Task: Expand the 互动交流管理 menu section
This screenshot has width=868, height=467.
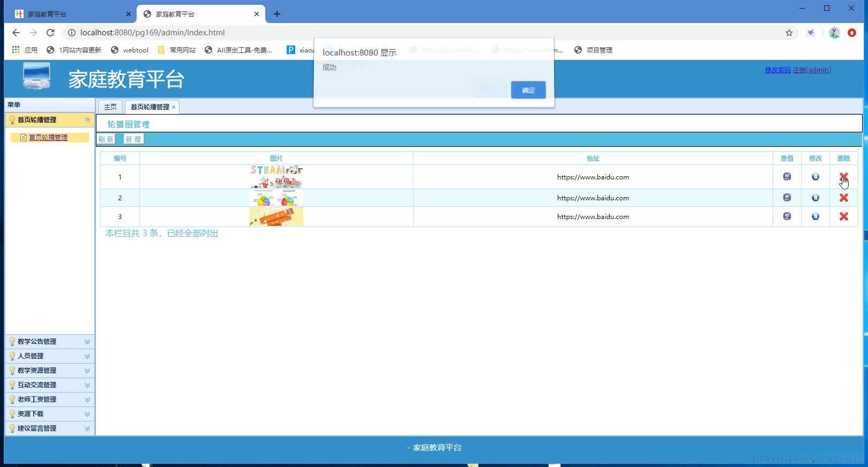Action: [x=87, y=385]
